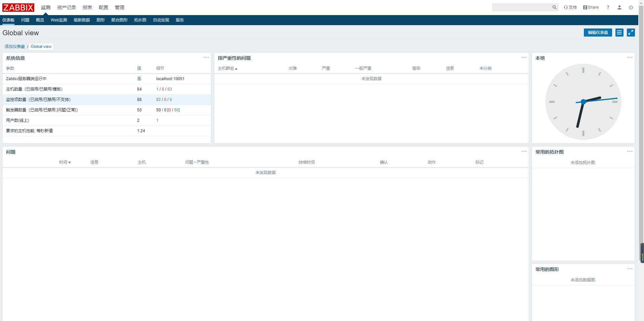This screenshot has width=644, height=321.
Task: Click the 未添加拓扑图 message
Action: (583, 163)
